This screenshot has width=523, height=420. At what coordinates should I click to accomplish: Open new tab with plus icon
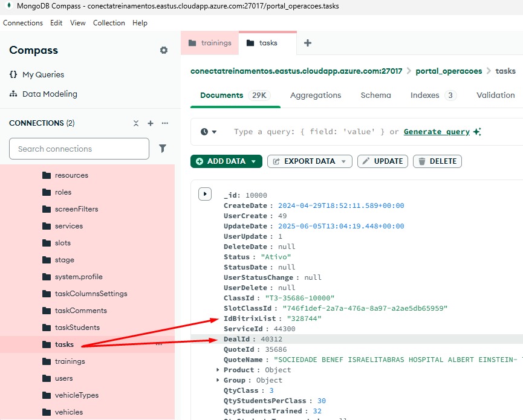pos(307,43)
